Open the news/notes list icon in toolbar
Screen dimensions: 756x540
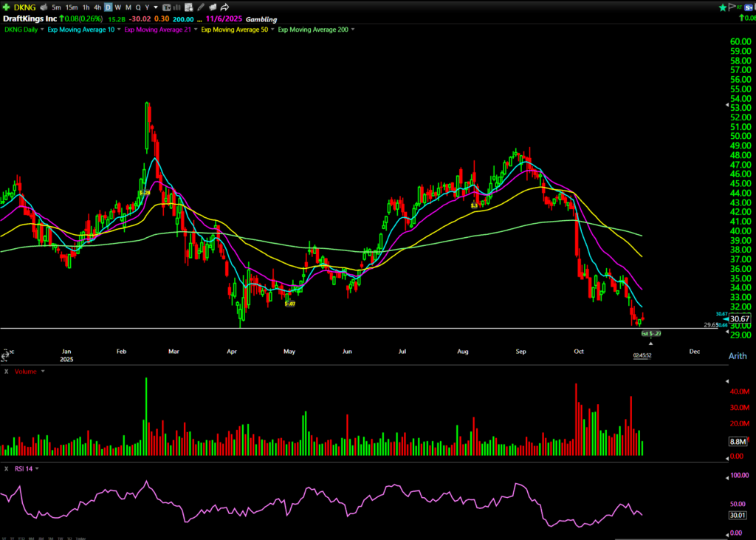click(x=189, y=7)
